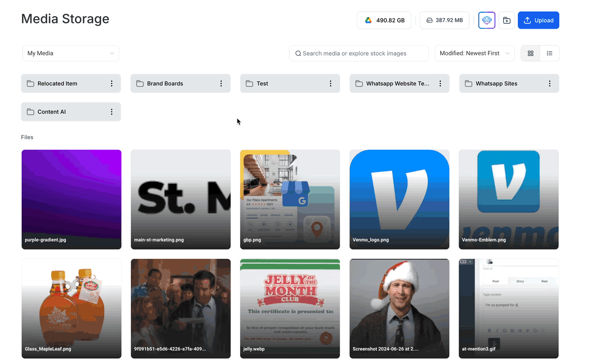Open the three-dot menu for Content AI
The width and height of the screenshot is (590, 364).
tap(111, 112)
